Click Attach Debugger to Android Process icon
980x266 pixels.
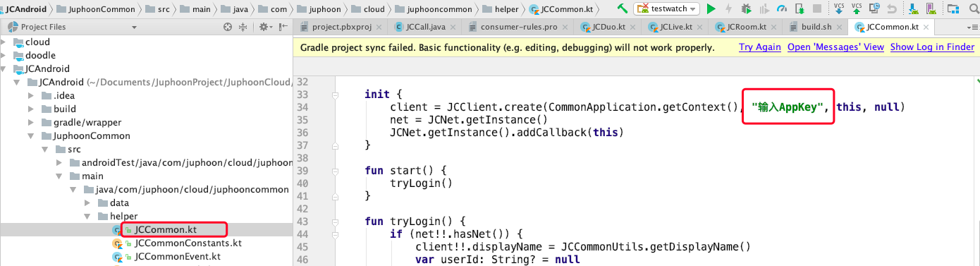coord(800,8)
